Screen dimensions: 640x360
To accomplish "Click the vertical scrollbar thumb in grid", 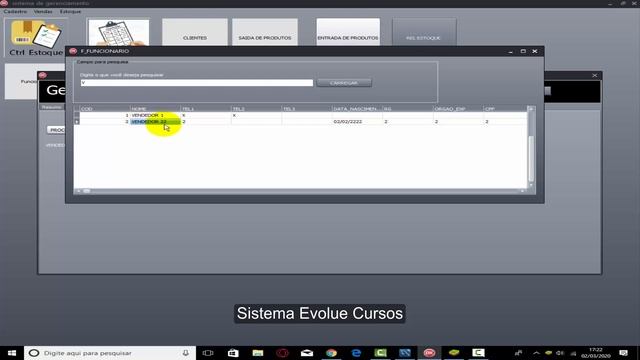I will click(x=531, y=158).
